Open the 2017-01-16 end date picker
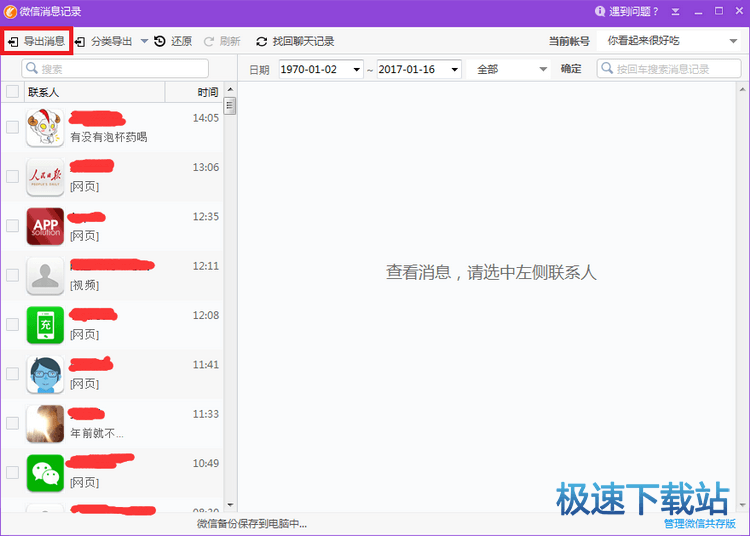Screen dimensions: 750x536 pos(455,69)
